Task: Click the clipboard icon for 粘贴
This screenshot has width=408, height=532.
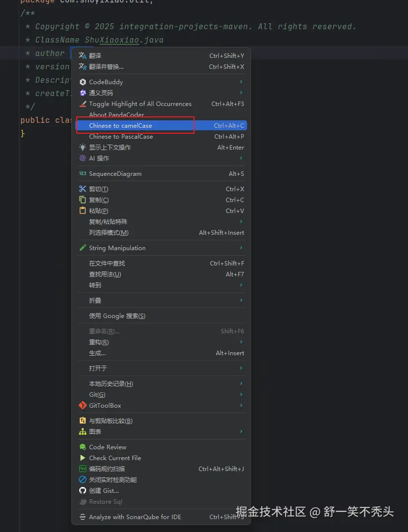Action: (x=83, y=211)
